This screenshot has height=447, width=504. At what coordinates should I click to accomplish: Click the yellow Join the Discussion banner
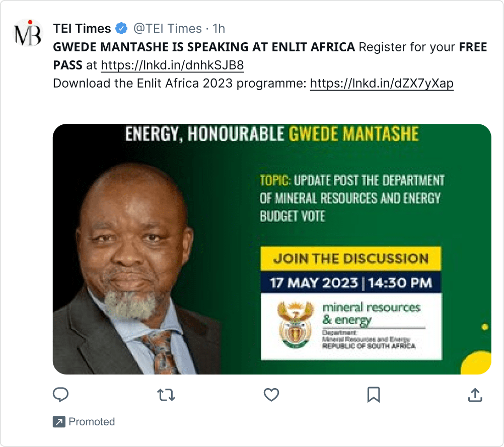point(350,259)
